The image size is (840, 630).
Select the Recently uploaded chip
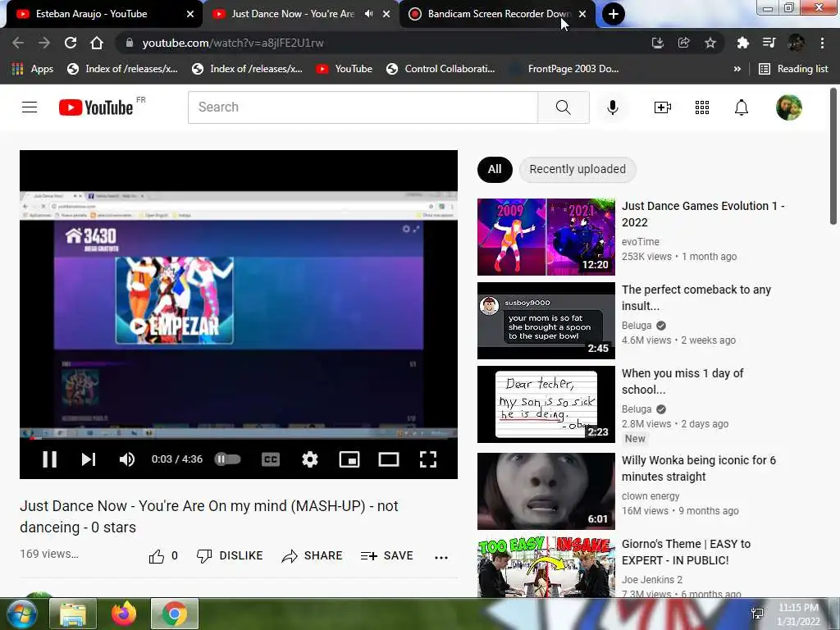[x=577, y=169]
